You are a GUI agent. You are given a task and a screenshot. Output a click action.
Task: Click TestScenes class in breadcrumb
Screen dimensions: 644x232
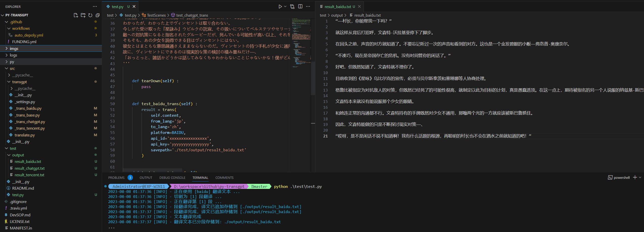coord(156,15)
